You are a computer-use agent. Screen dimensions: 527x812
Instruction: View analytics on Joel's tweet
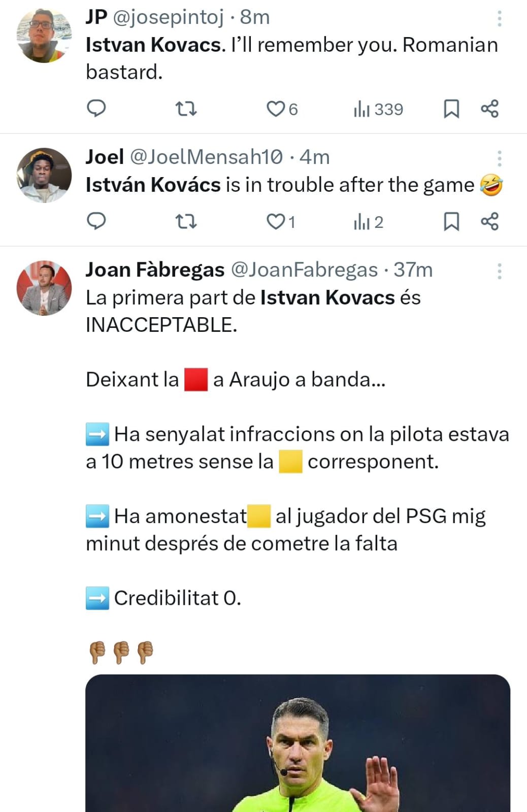[x=368, y=222]
